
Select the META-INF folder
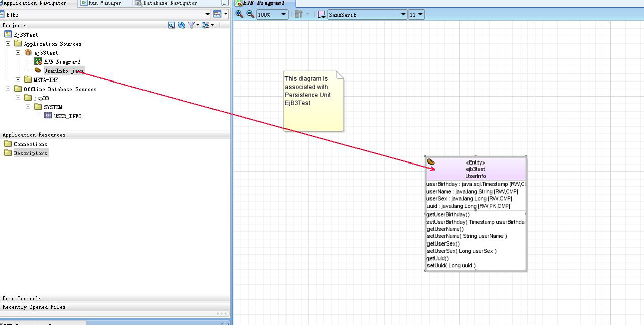pyautogui.click(x=46, y=80)
